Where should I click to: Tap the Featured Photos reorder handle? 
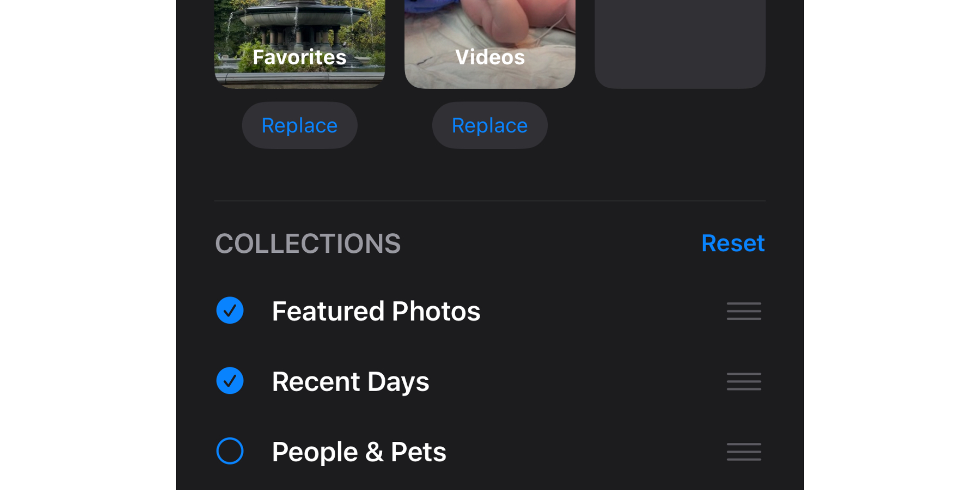743,311
